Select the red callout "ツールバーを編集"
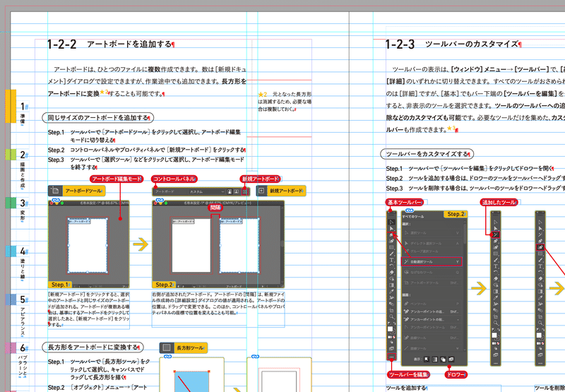This screenshot has width=565, height=392. coord(409,375)
